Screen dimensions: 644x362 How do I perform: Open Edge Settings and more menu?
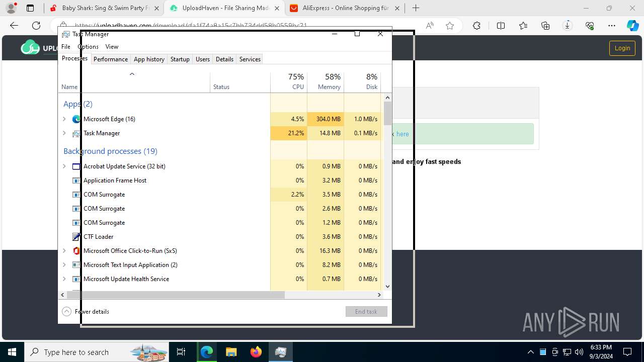pyautogui.click(x=612, y=26)
